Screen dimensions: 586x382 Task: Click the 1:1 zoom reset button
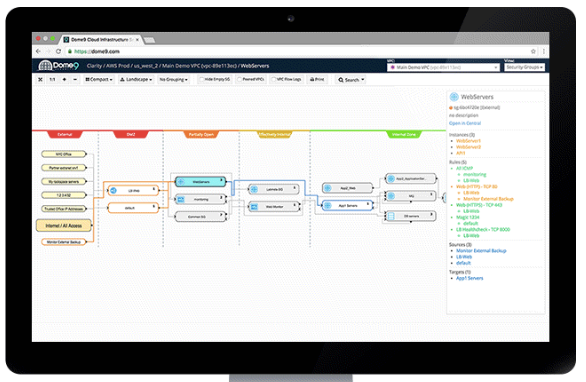[52, 80]
